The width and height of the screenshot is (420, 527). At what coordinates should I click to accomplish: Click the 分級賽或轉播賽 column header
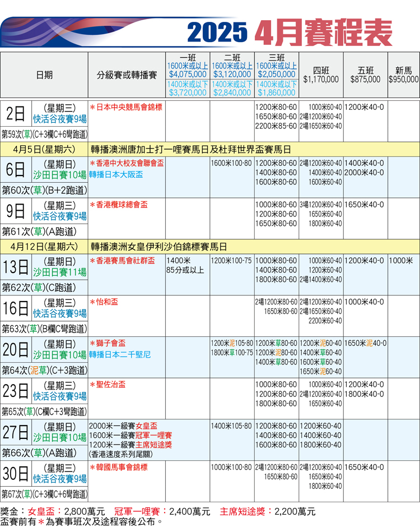click(127, 75)
